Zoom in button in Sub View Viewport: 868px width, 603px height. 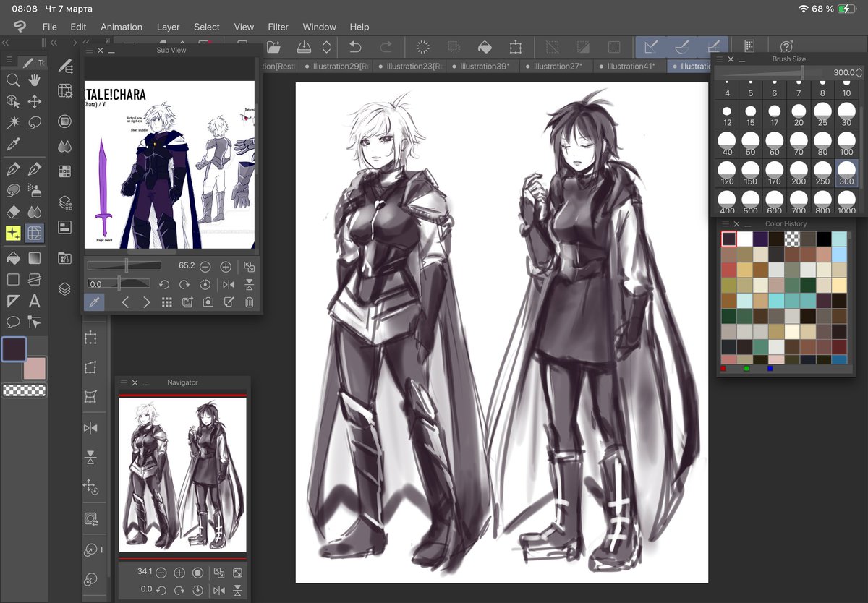click(x=226, y=266)
